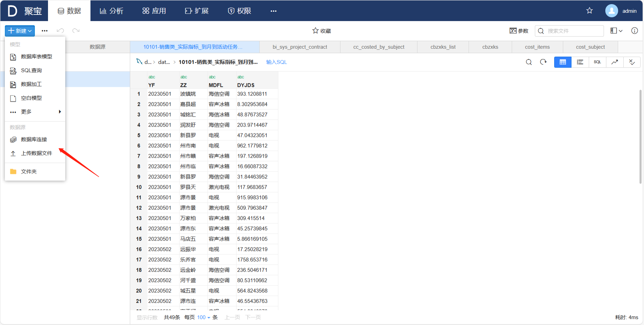Switch to cbzxks_list tab

tap(443, 47)
